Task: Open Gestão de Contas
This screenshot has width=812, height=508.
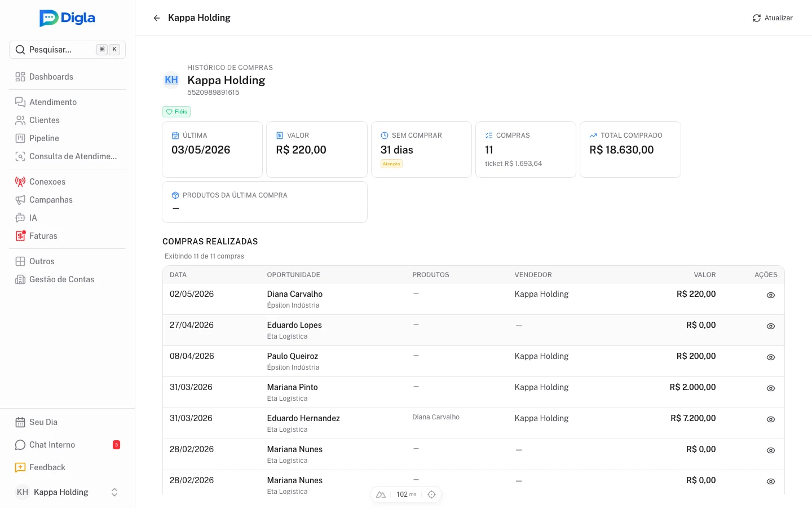Action: [x=67, y=279]
